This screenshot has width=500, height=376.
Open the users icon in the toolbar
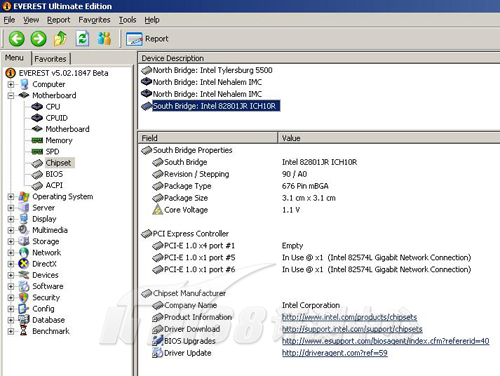point(104,38)
